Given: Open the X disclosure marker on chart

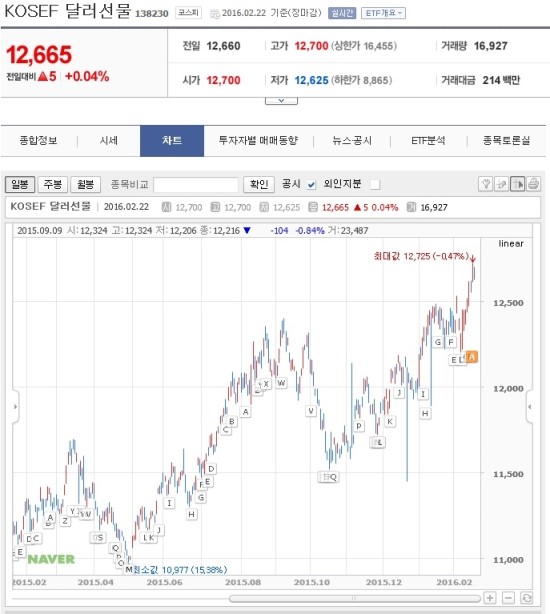Looking at the screenshot, I should (266, 384).
